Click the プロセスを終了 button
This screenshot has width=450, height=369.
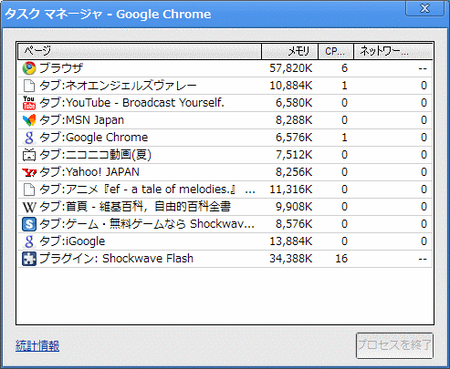pyautogui.click(x=395, y=345)
